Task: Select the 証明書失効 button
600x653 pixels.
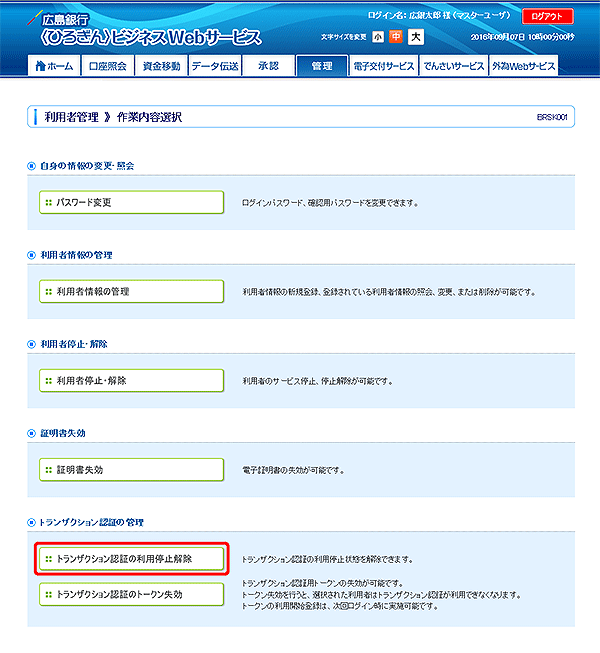Action: (x=132, y=470)
